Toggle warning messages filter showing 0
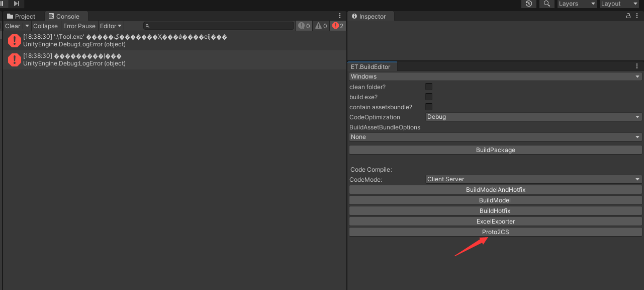 click(x=321, y=26)
